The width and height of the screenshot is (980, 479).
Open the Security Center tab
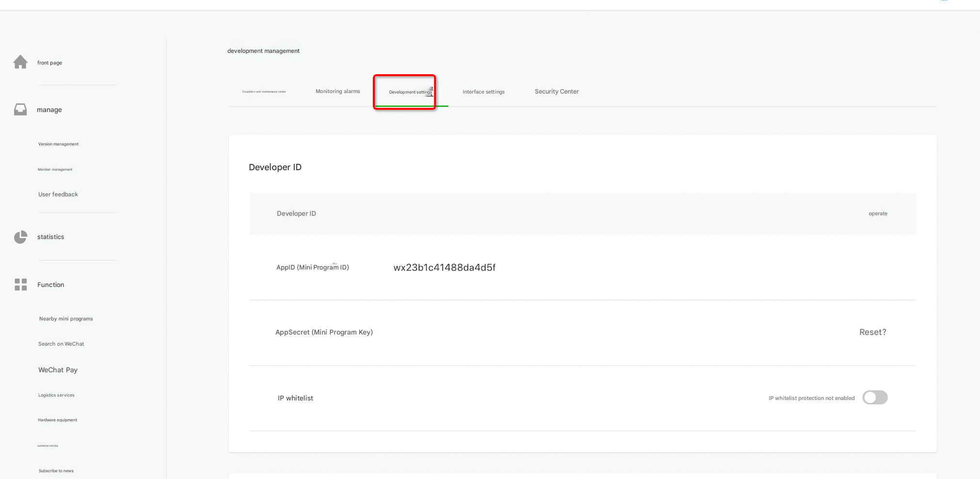click(x=557, y=91)
